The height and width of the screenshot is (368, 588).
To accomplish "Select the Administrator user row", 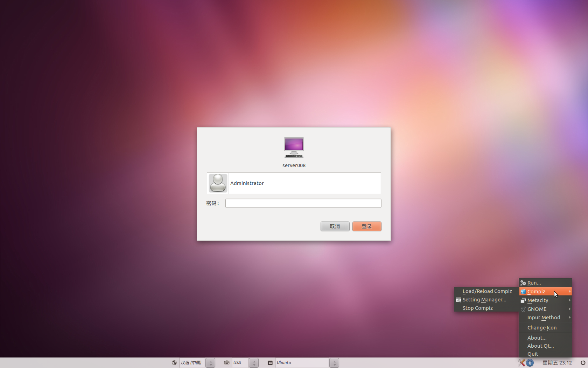I will click(x=294, y=183).
